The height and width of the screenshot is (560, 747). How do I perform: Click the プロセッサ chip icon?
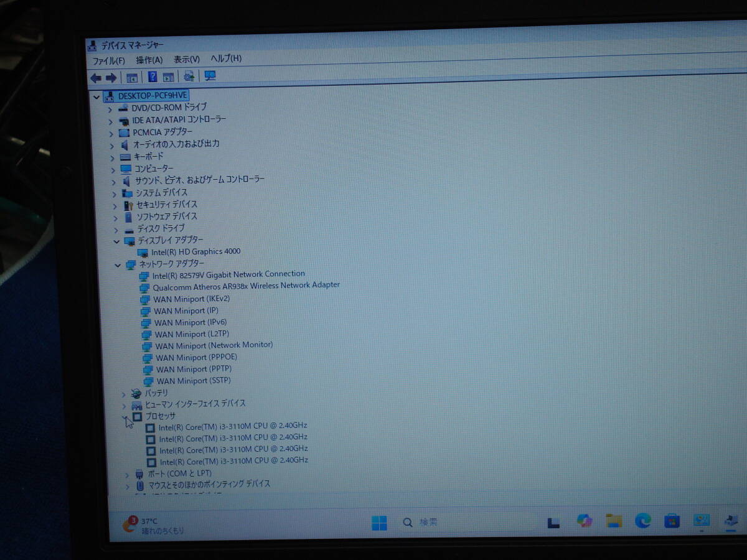pos(138,416)
